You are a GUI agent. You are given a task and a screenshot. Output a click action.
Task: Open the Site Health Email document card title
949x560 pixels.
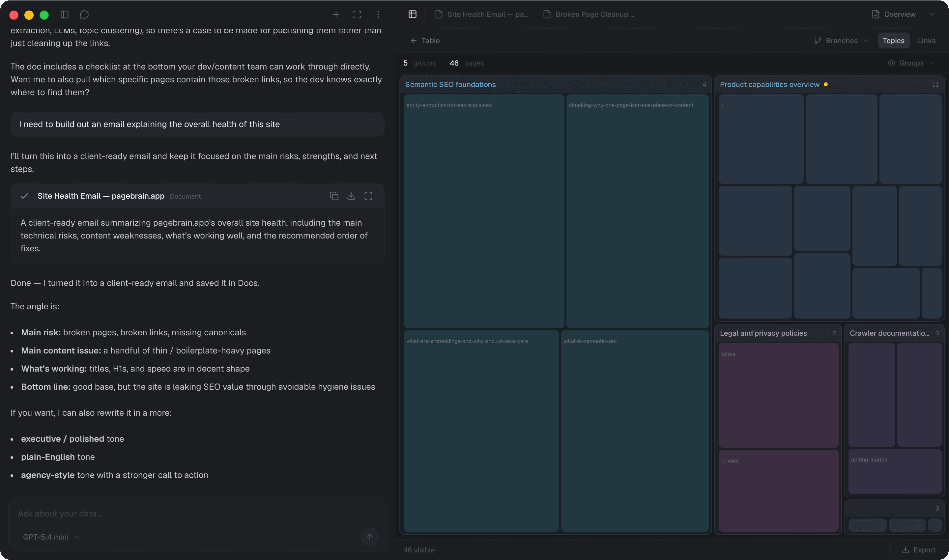click(x=101, y=196)
